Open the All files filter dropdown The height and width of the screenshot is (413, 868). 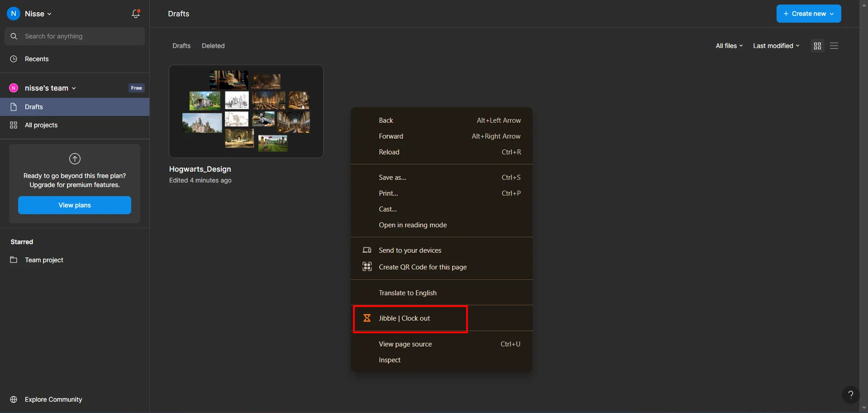[729, 46]
